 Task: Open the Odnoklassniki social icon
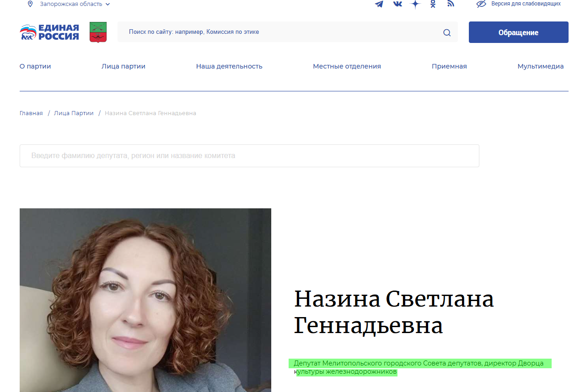(x=432, y=4)
